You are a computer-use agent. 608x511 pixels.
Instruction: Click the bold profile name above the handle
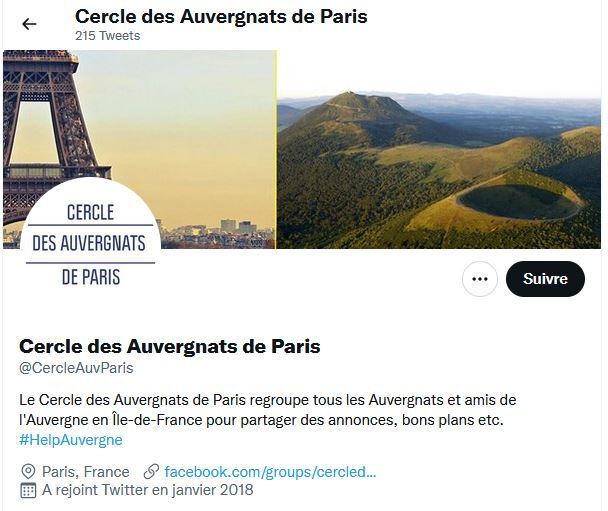(170, 346)
